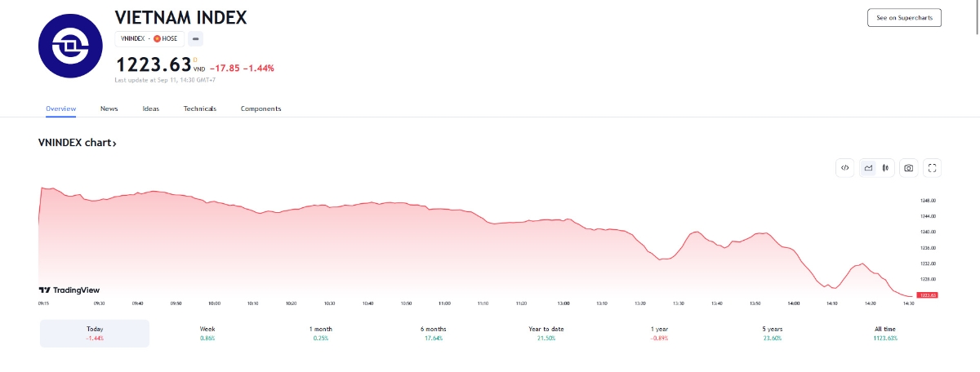Switch to the area chart style
The height and width of the screenshot is (372, 980).
(868, 168)
